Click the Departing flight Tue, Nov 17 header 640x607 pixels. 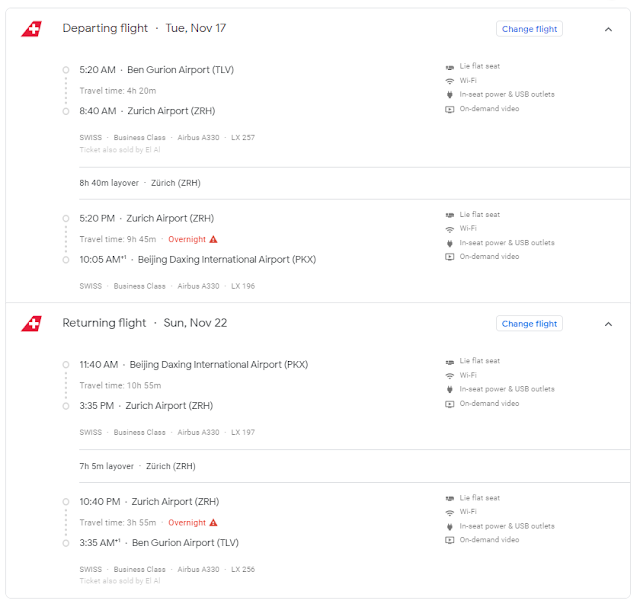pos(144,28)
